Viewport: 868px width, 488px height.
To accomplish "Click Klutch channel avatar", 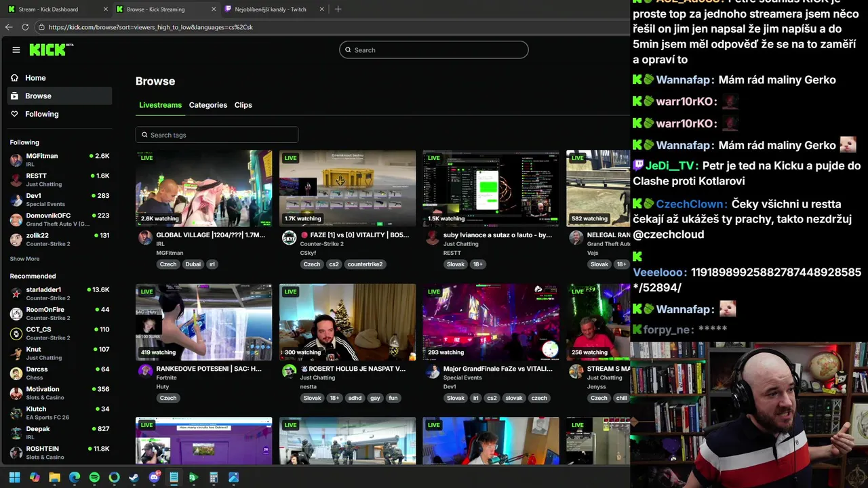I will coord(16,413).
